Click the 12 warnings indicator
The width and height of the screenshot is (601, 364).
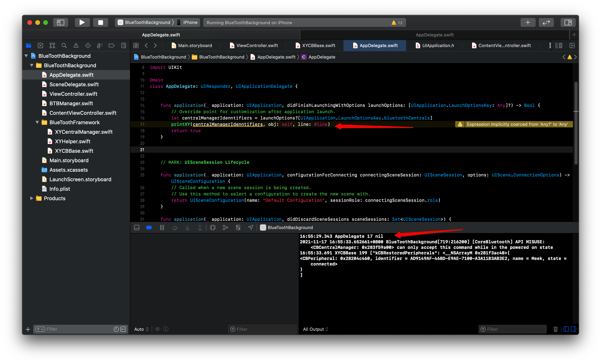397,22
